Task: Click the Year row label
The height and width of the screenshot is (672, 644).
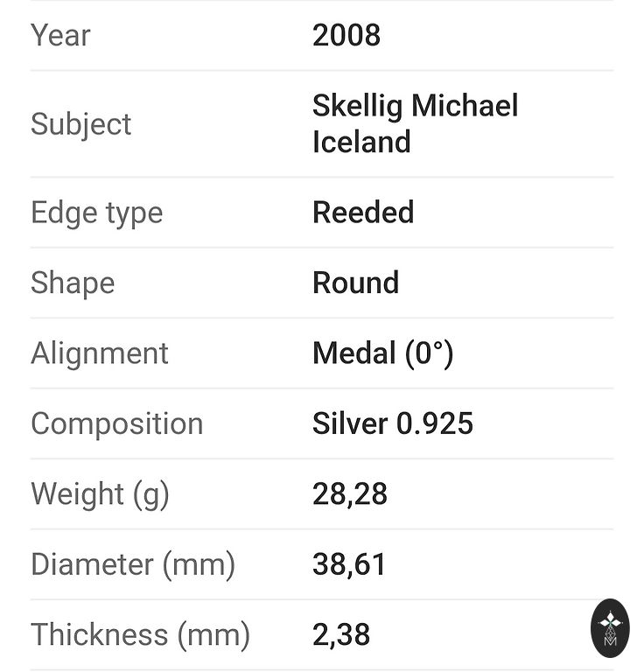Action: point(60,35)
